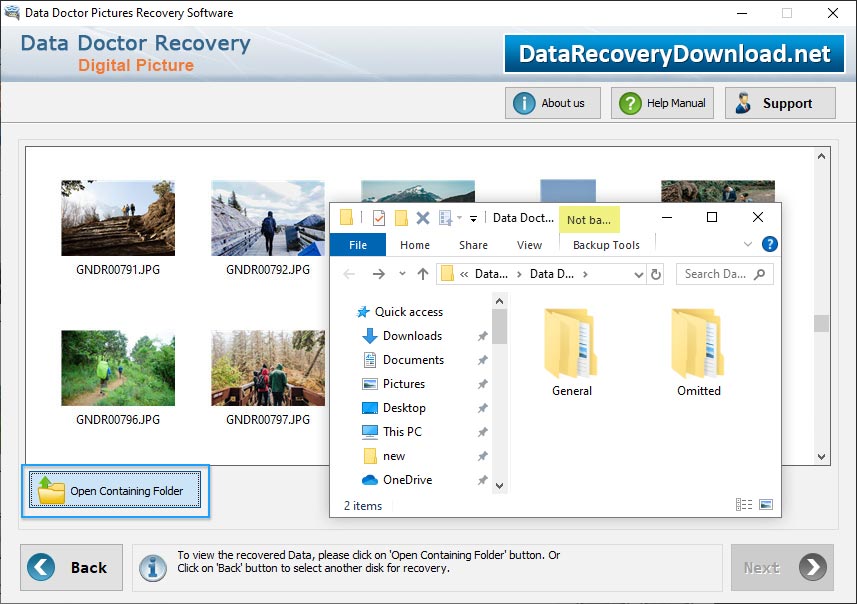Click 'Data...' breadcrumb in address bar
The height and width of the screenshot is (604, 857).
pyautogui.click(x=491, y=274)
